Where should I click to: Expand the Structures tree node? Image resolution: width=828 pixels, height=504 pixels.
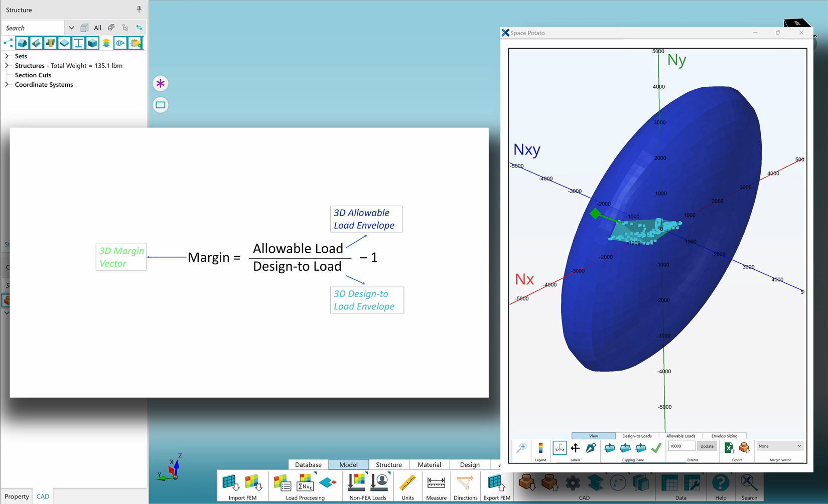(7, 66)
